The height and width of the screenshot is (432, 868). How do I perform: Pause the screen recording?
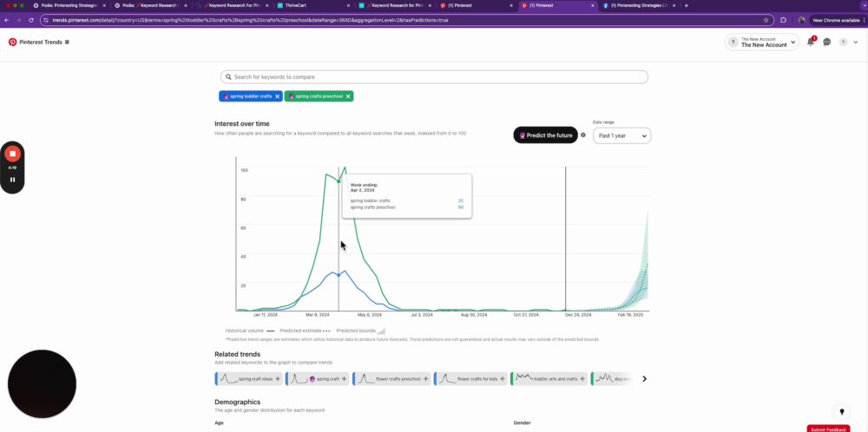tap(12, 180)
